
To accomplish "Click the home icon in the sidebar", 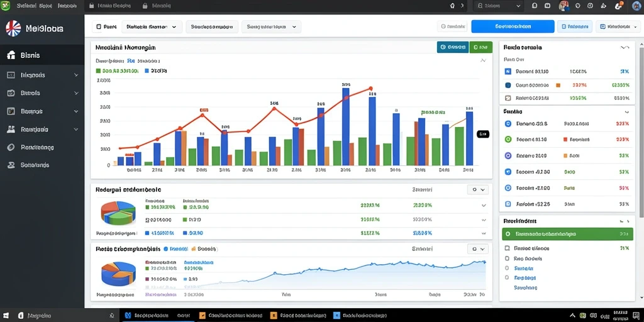I will 11,55.
